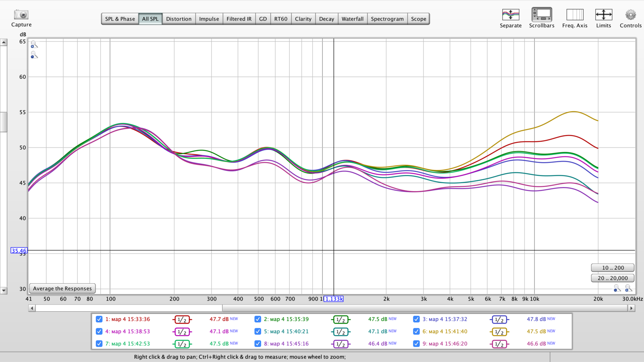This screenshot has height=362, width=644.
Task: Uncheck trace 4: map 4 15:38:53
Action: [x=99, y=331]
